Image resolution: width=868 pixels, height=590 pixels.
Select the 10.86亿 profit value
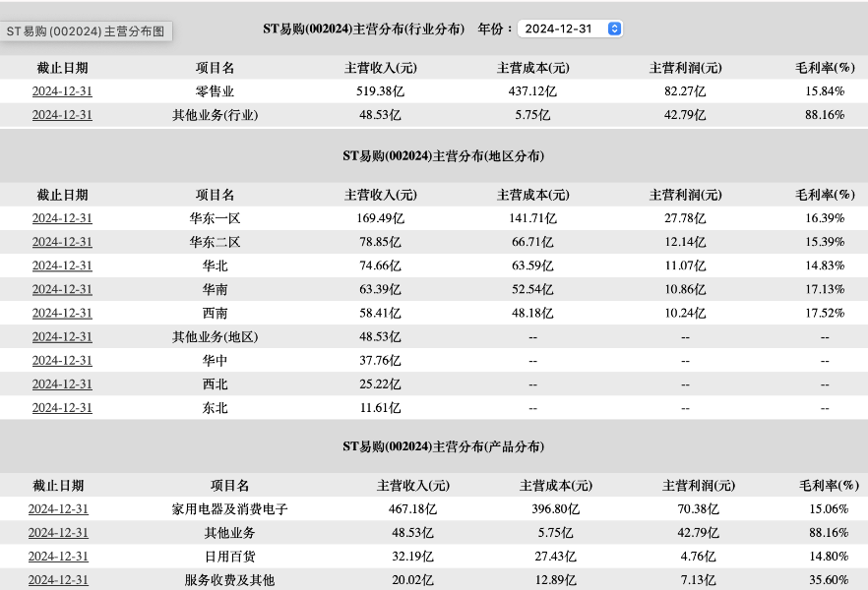click(x=685, y=290)
